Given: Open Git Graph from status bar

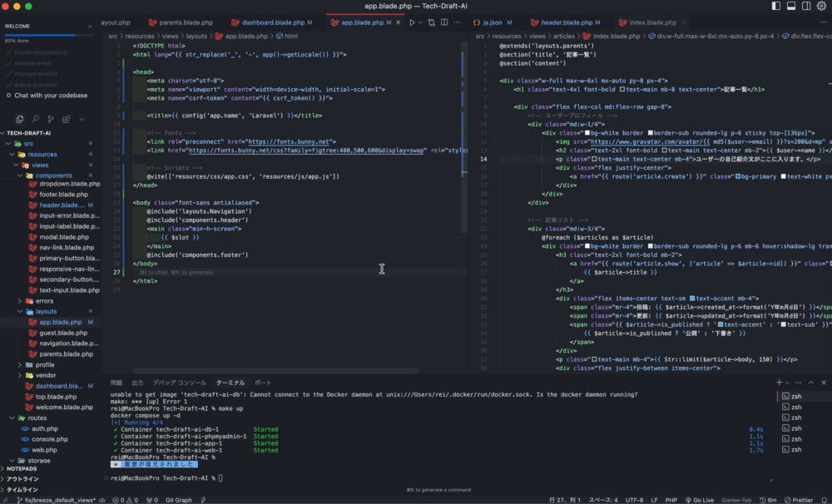Looking at the screenshot, I should point(178,501).
